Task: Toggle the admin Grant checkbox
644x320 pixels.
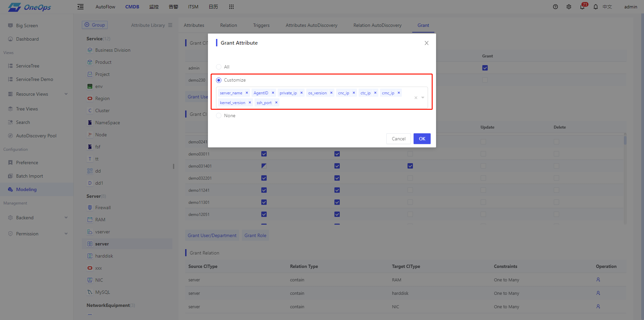Action: tap(485, 68)
